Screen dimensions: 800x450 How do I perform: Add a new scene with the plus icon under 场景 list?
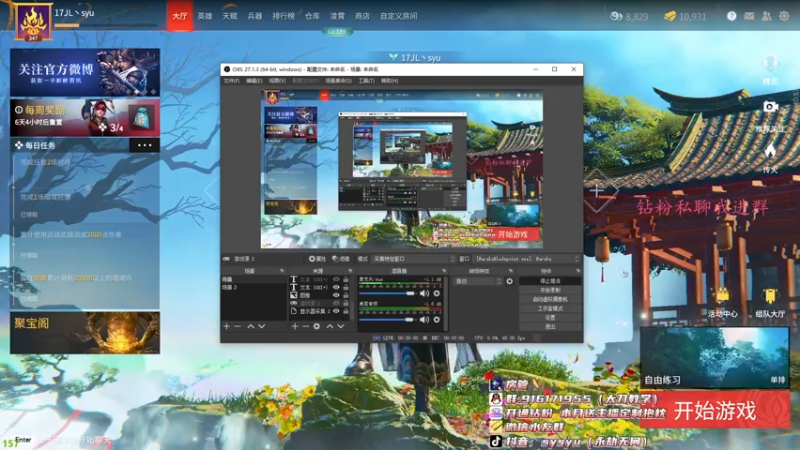[x=227, y=326]
